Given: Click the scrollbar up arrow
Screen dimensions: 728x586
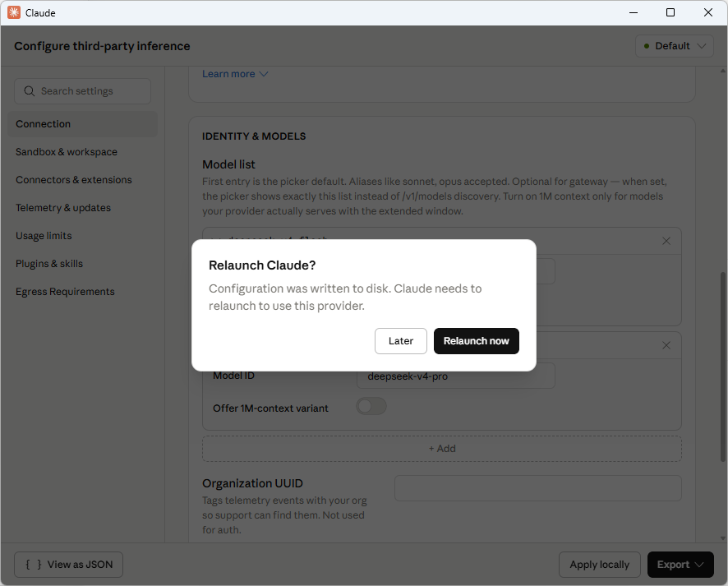Looking at the screenshot, I should pos(722,71).
